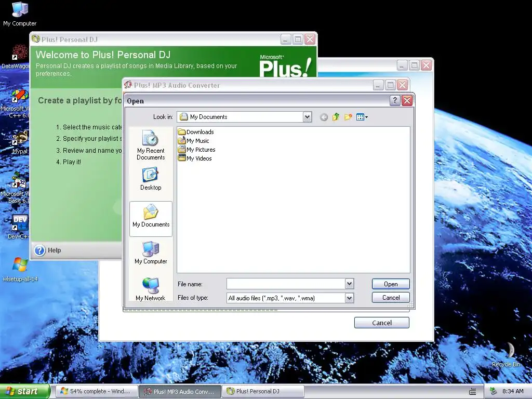Screen dimensions: 532x399
Task: Click the Back arrow in Open dialog toolbar
Action: (324, 117)
